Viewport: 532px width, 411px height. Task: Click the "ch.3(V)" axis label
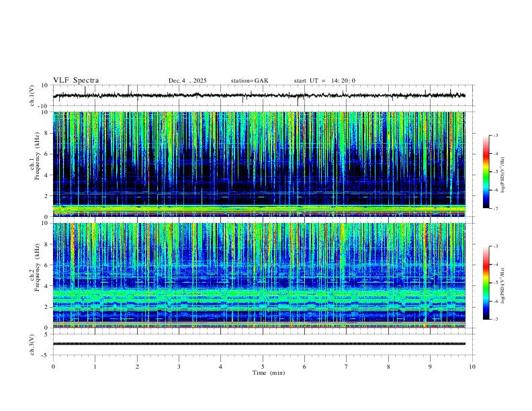pos(32,345)
